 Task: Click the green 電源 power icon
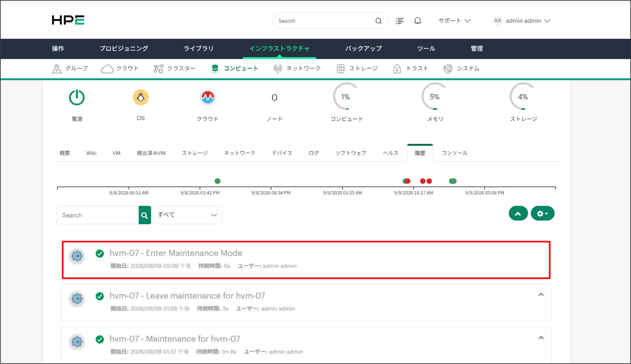click(77, 97)
